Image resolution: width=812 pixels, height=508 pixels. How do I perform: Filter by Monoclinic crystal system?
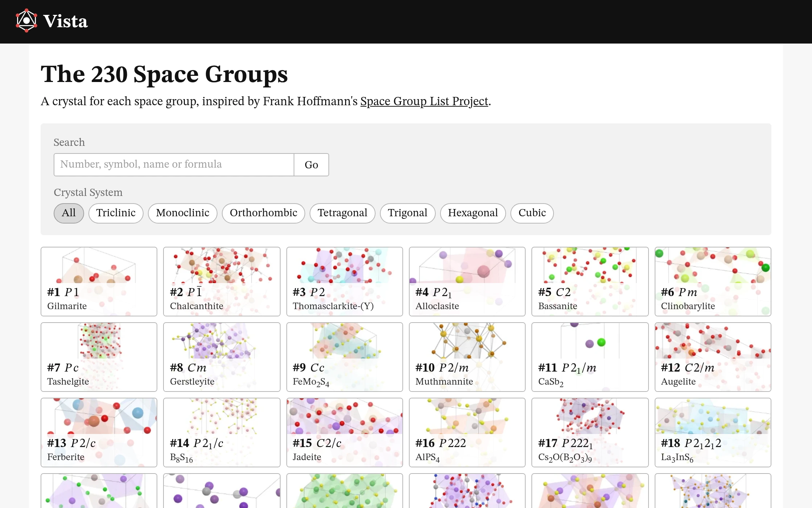[x=183, y=213]
